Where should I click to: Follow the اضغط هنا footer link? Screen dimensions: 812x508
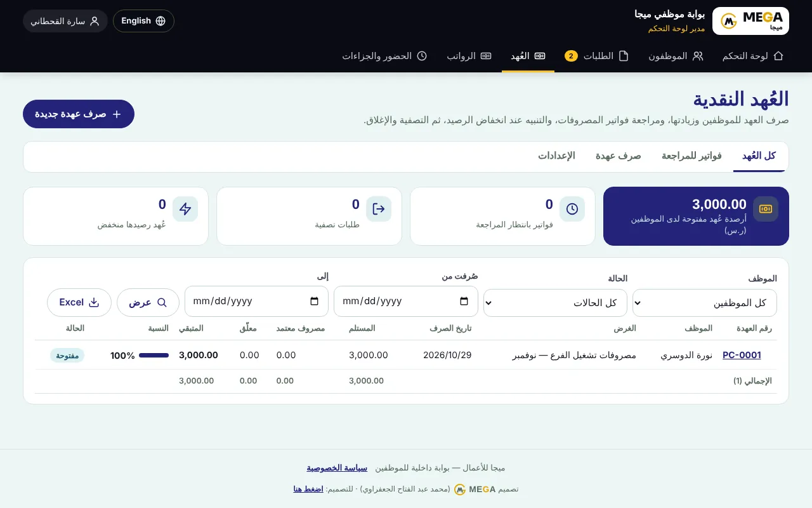point(308,489)
